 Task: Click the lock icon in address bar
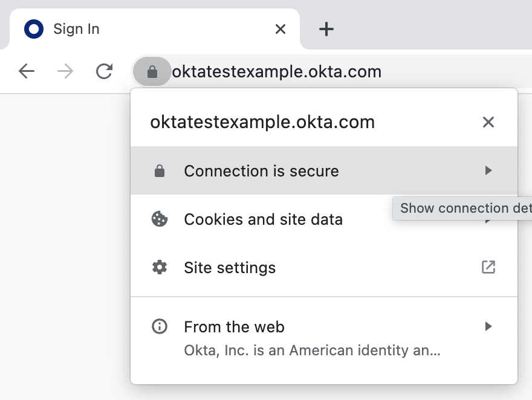(152, 73)
